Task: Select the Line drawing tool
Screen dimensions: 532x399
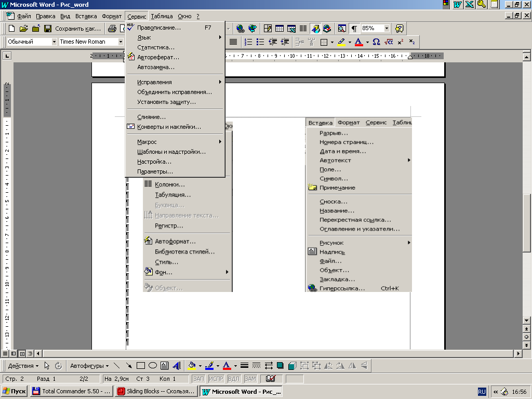Action: [x=116, y=366]
